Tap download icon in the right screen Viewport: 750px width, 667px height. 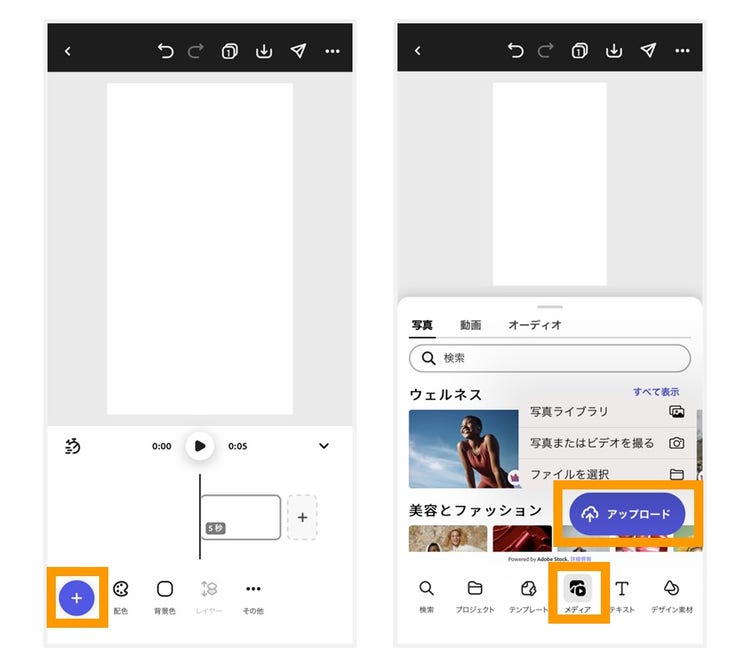tap(614, 50)
